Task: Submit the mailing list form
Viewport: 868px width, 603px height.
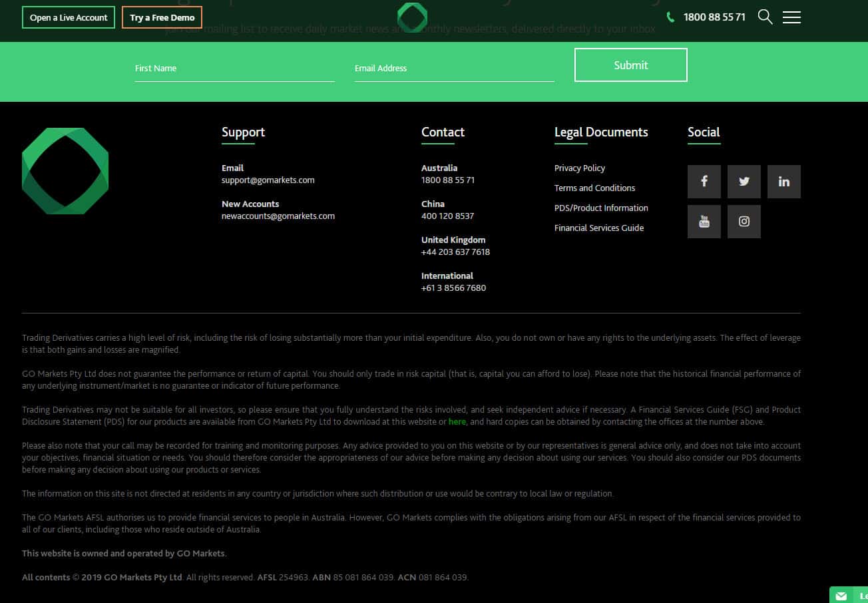Action: (630, 65)
